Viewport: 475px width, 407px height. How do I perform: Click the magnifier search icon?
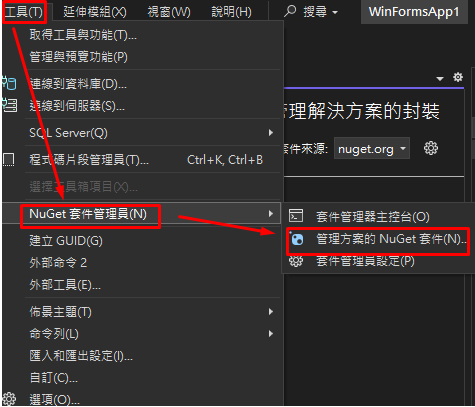(290, 11)
